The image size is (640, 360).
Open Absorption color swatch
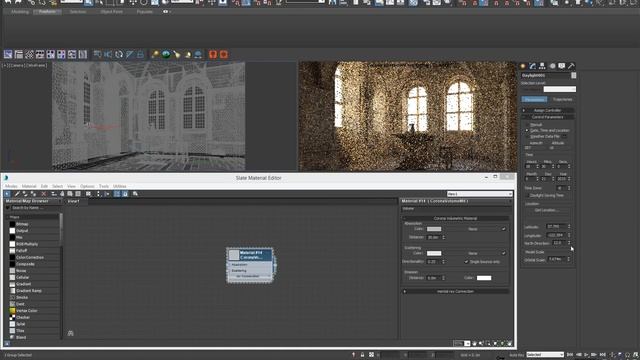pos(434,229)
